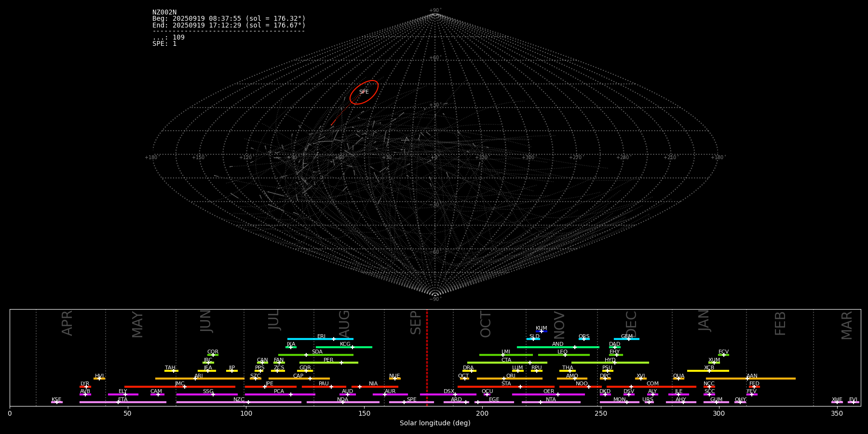Click the PER shower label
Image resolution: width=868 pixels, height=434 pixels.
pos(328,360)
